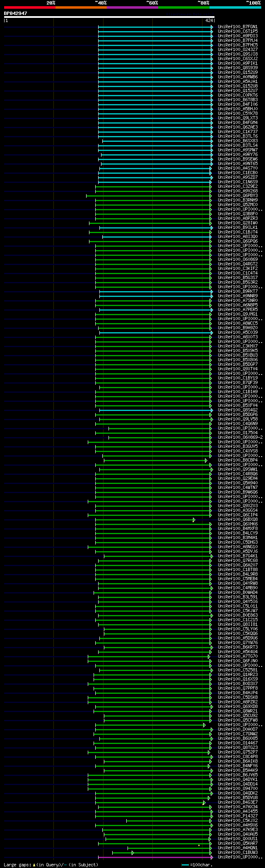Select the UniRef100_Q8S402 label

[x=238, y=410]
